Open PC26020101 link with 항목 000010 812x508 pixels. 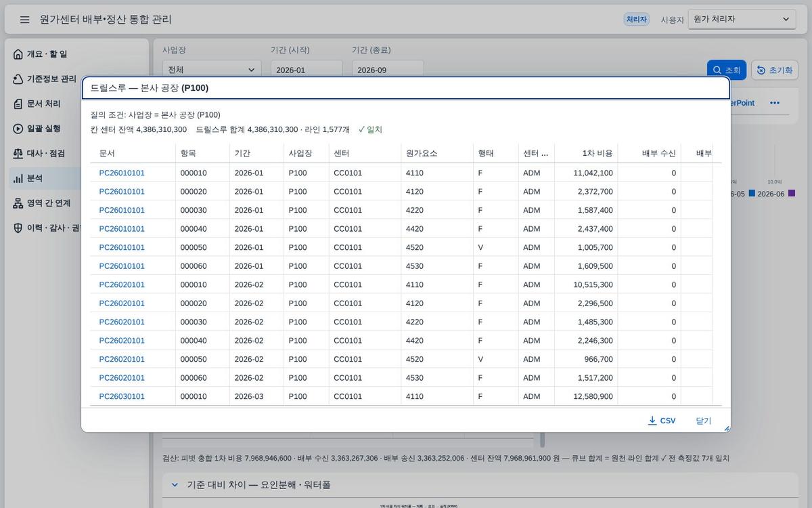122,284
